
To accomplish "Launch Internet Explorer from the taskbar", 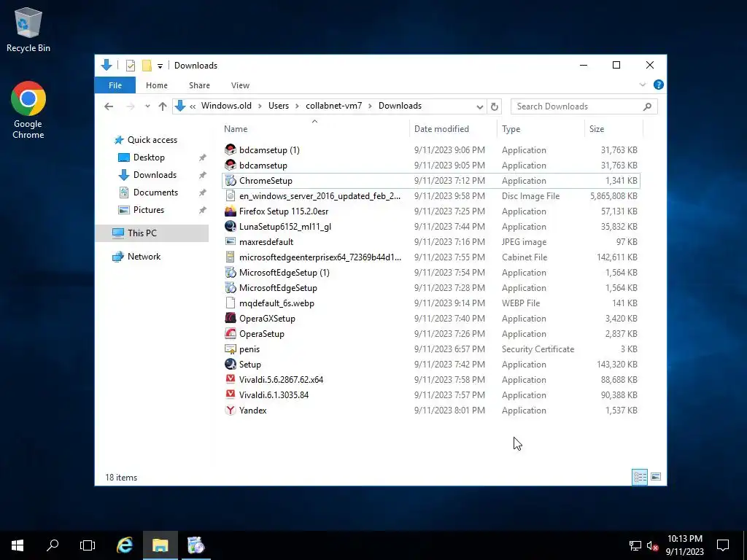I will (x=125, y=545).
